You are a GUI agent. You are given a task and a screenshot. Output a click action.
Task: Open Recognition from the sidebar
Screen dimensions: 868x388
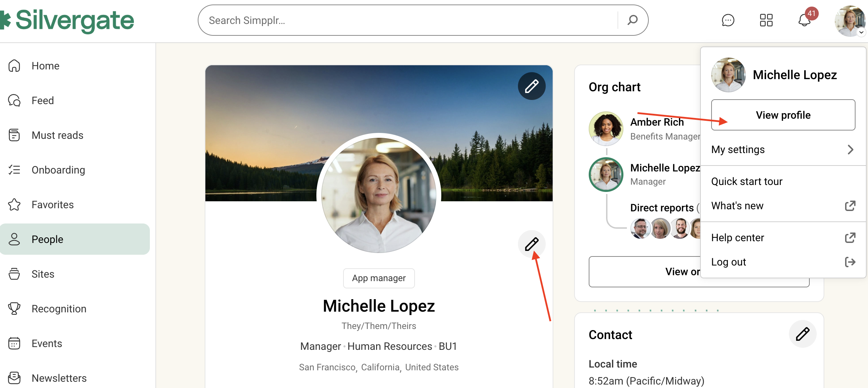59,309
